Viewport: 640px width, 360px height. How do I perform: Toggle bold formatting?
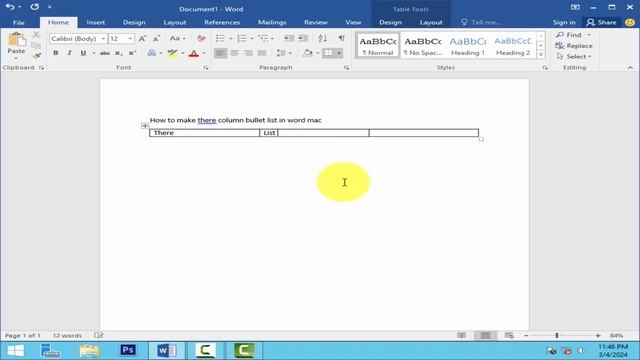(56, 53)
